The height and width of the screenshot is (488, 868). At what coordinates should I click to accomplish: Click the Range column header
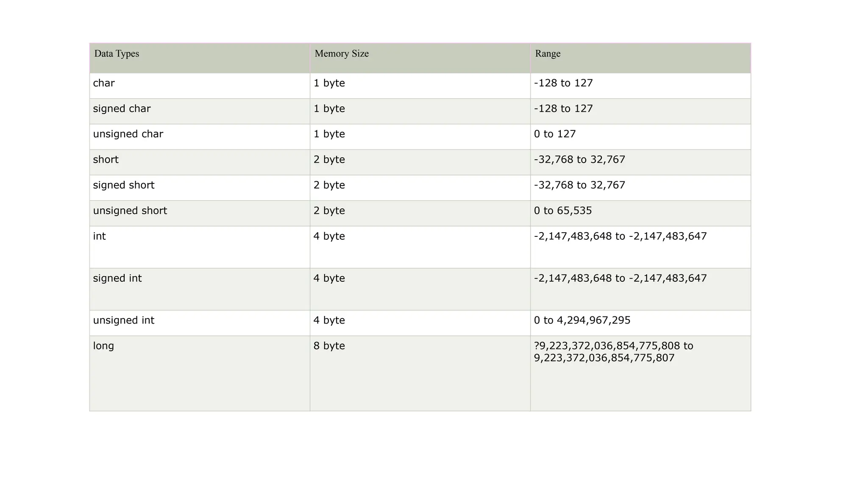[x=548, y=54]
